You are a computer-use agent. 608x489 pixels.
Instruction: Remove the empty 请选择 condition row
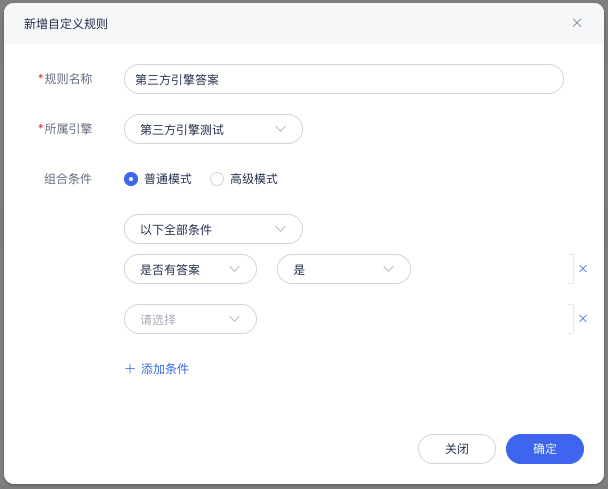[582, 318]
